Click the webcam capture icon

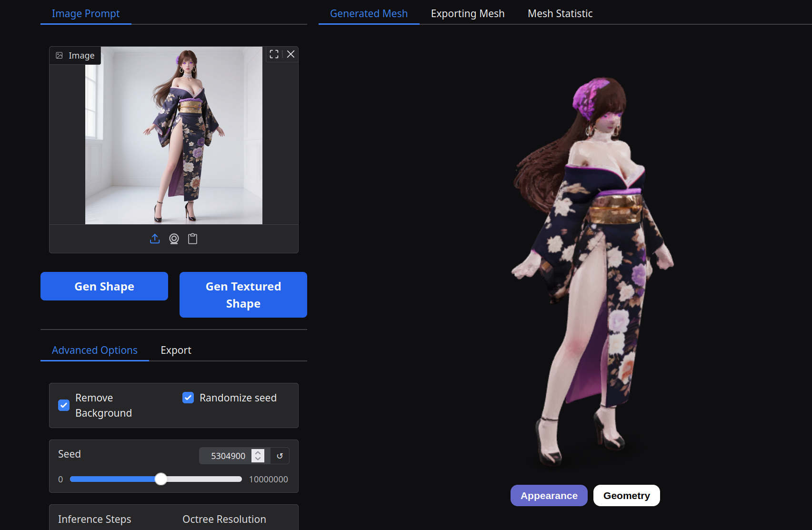coord(174,239)
